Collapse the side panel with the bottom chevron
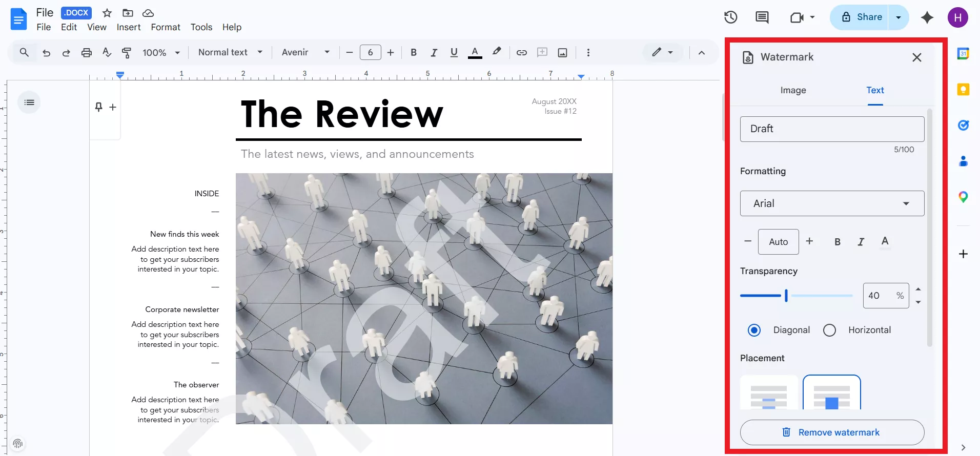This screenshot has height=456, width=980. click(x=963, y=447)
